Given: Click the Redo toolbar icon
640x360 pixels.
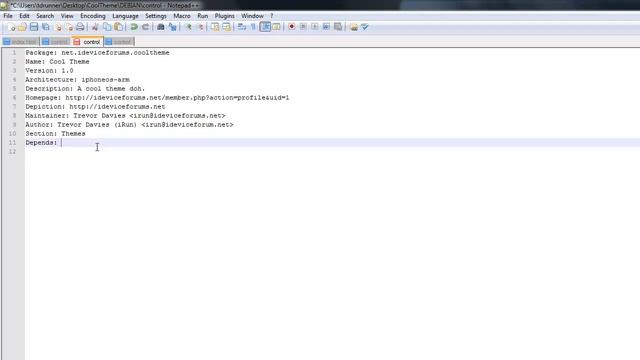Looking at the screenshot, I should [145, 27].
